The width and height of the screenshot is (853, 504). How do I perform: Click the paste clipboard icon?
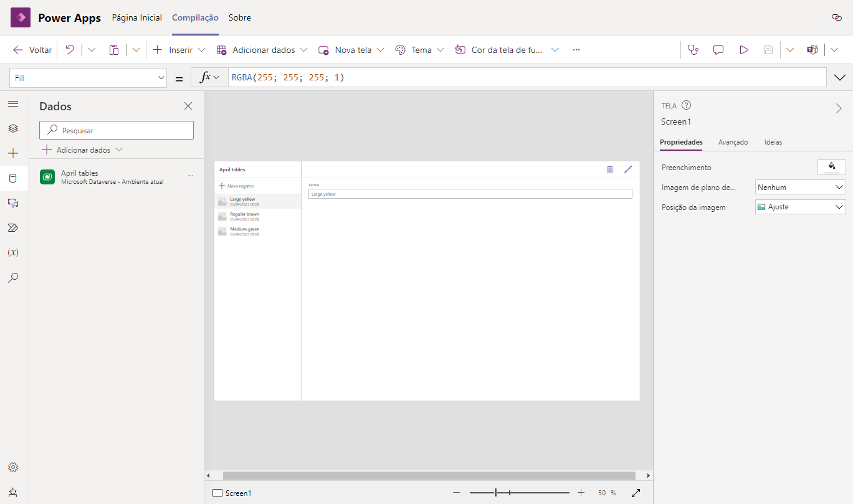coord(114,50)
